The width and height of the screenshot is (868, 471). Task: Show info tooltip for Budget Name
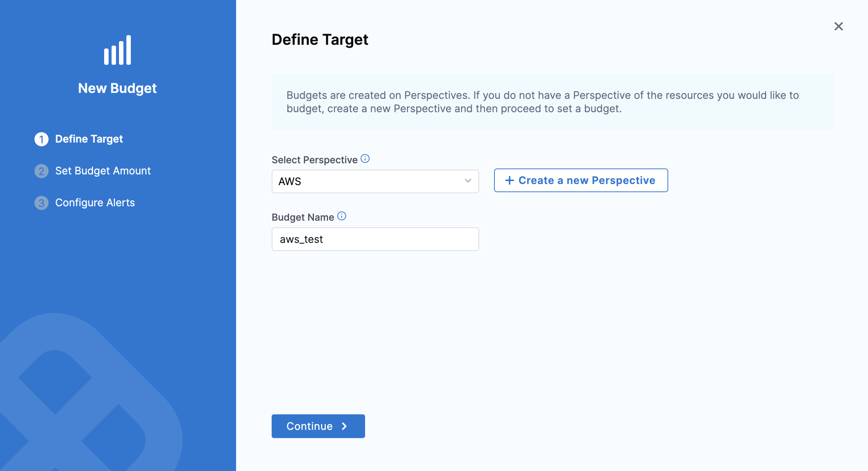tap(342, 216)
